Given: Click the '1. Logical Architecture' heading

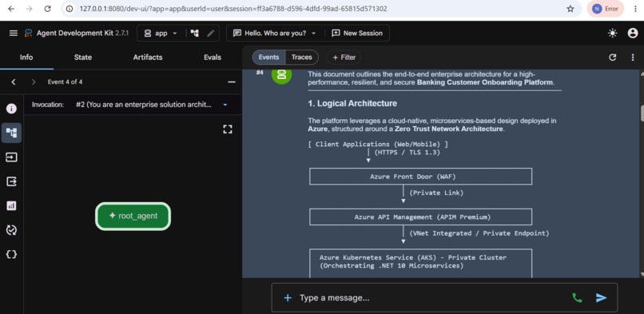Looking at the screenshot, I should coord(352,103).
